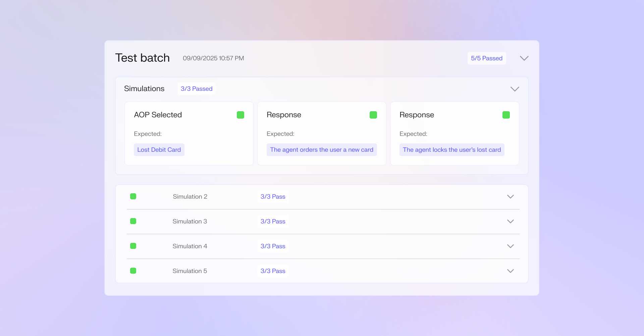Click the green status square for Simulation 2
The image size is (644, 336).
coord(133,196)
